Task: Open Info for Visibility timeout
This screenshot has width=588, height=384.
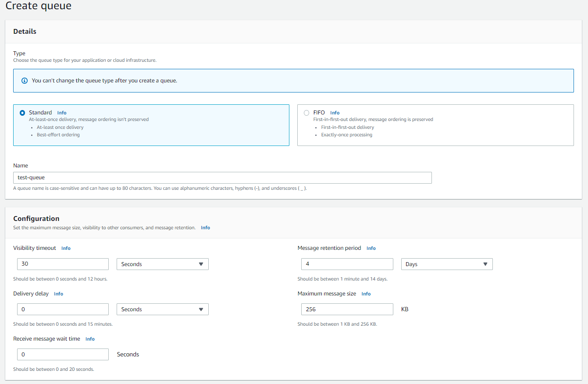Action: click(66, 248)
